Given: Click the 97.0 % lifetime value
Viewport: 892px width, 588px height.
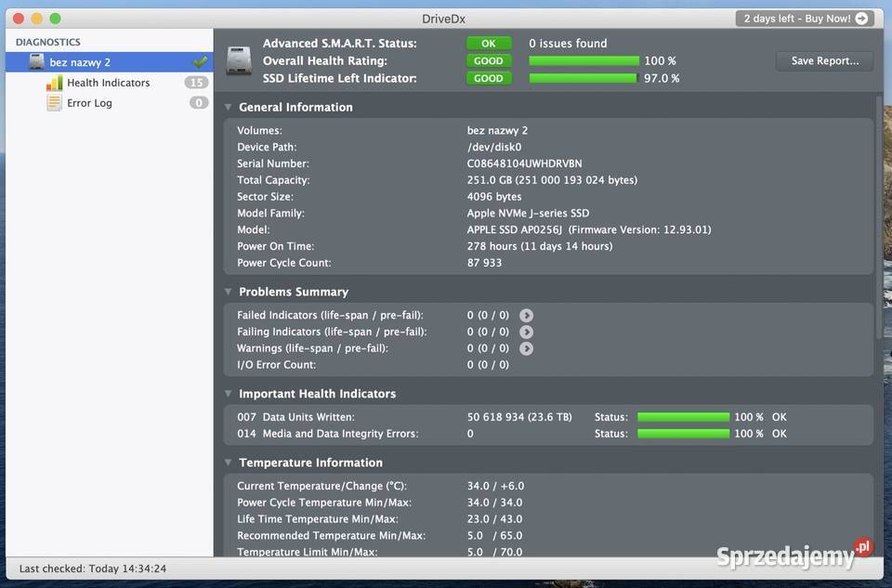Looking at the screenshot, I should tap(661, 78).
